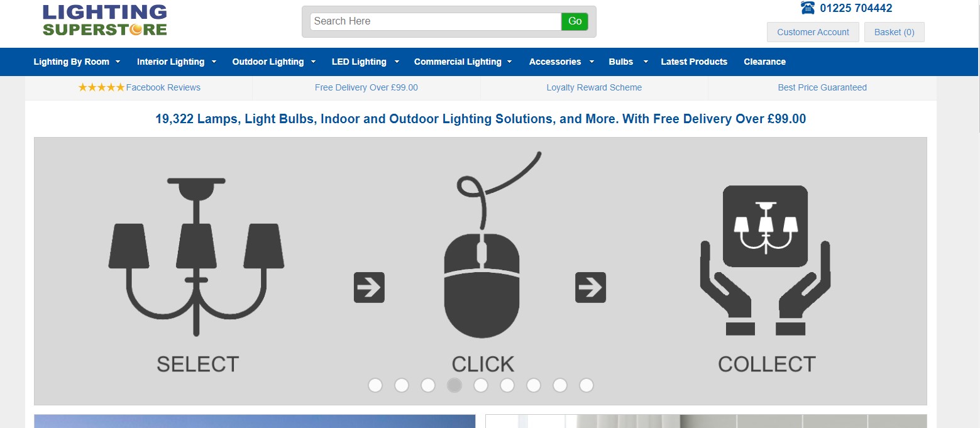Open the Clearance menu item
Screen dimensions: 980x428
click(764, 62)
